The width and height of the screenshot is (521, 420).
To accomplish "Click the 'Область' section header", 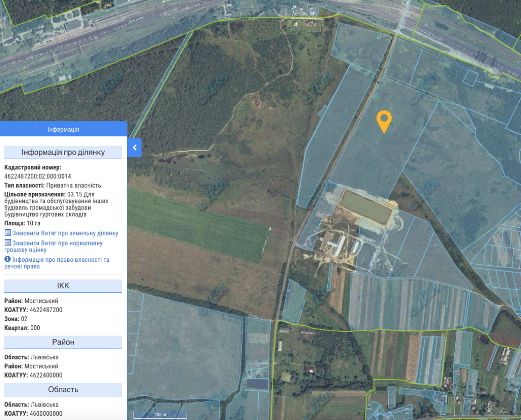I will point(63,389).
